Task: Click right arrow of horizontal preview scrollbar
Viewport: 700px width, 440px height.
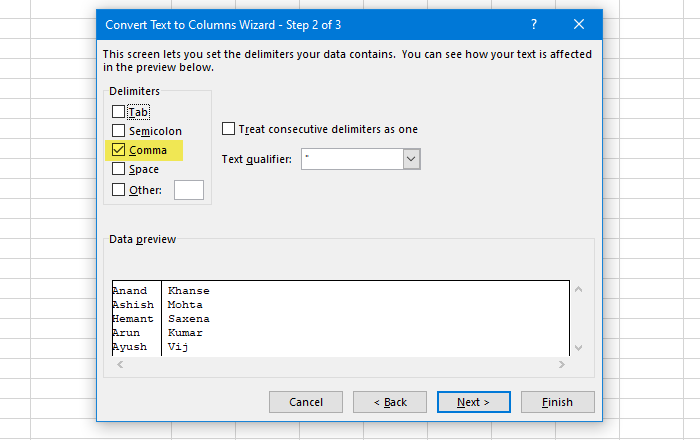Action: click(562, 365)
